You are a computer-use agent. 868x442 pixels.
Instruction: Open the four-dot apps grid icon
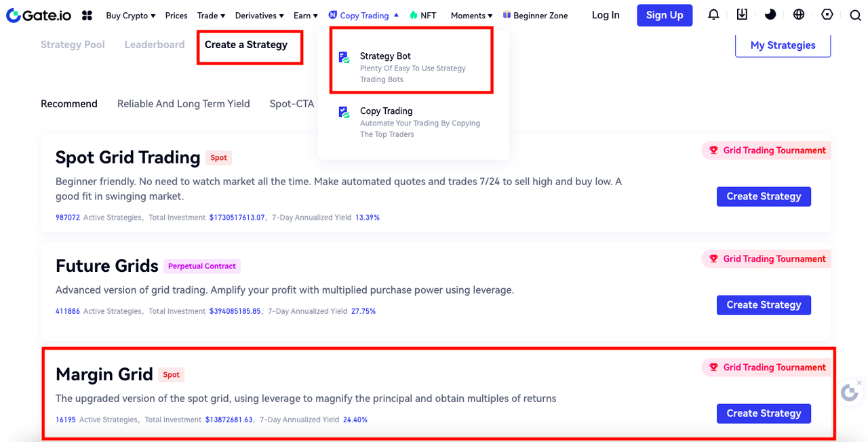pos(87,16)
